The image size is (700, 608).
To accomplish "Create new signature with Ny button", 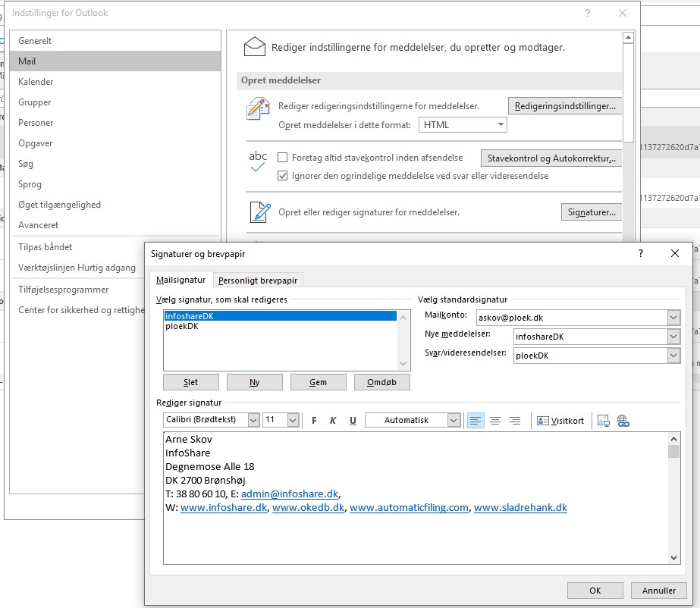I will (255, 382).
